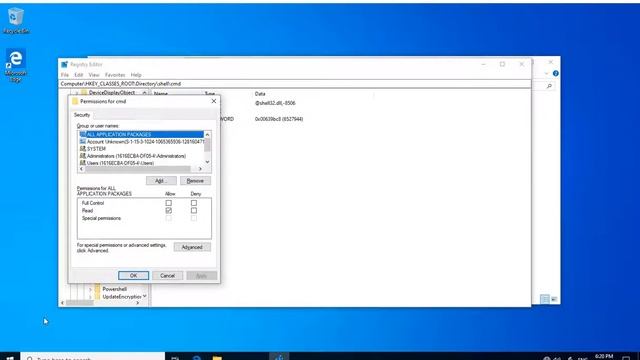Open the View menu in Registry Editor

click(x=94, y=75)
